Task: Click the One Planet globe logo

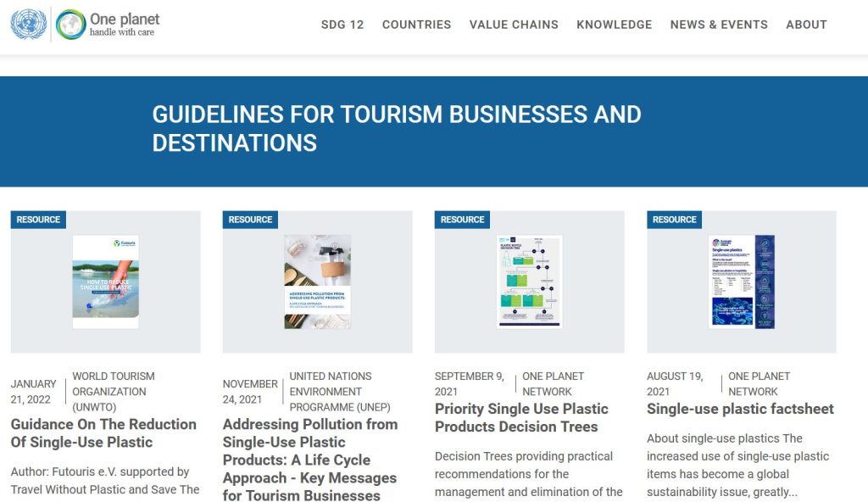Action: tap(70, 25)
